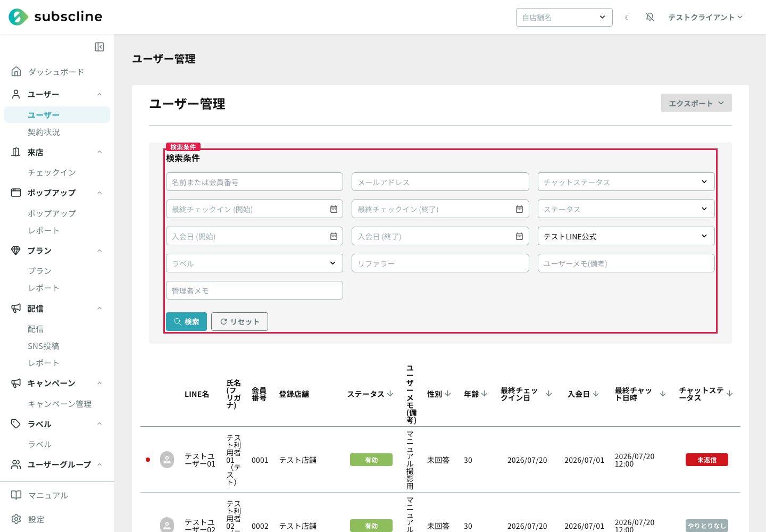Viewport: 766px width, 532px height.
Task: Collapse the ポップアップ sidebar section
Action: point(99,193)
